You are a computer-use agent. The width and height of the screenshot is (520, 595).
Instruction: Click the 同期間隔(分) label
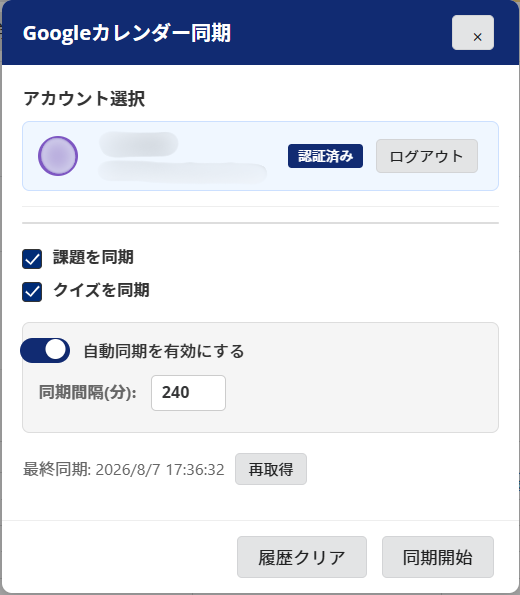pyautogui.click(x=88, y=392)
